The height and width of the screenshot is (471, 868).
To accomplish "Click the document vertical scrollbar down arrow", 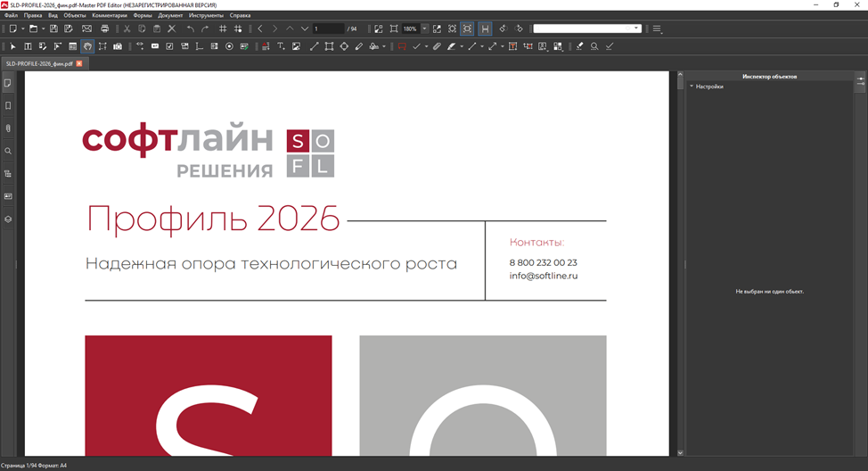I will coord(680,453).
